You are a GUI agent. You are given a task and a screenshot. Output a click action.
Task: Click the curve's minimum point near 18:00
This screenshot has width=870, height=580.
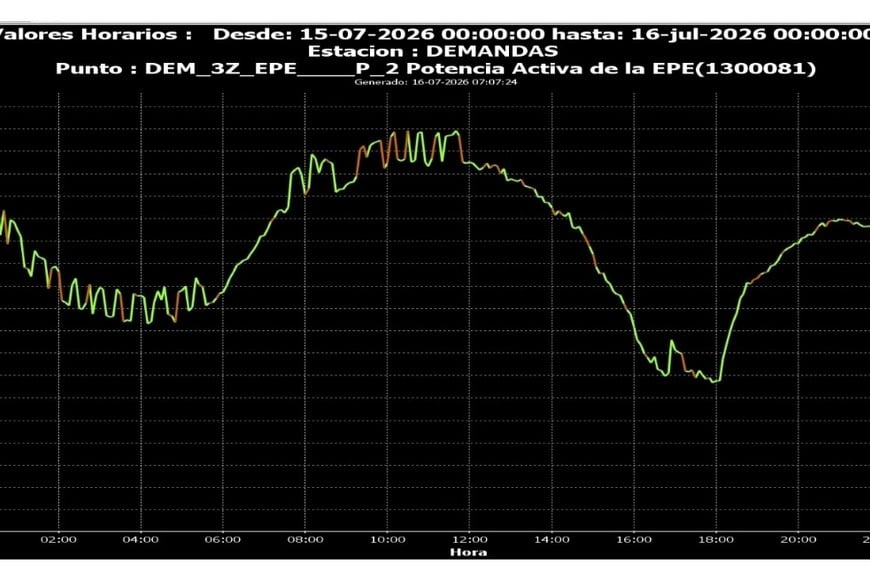coord(715,381)
